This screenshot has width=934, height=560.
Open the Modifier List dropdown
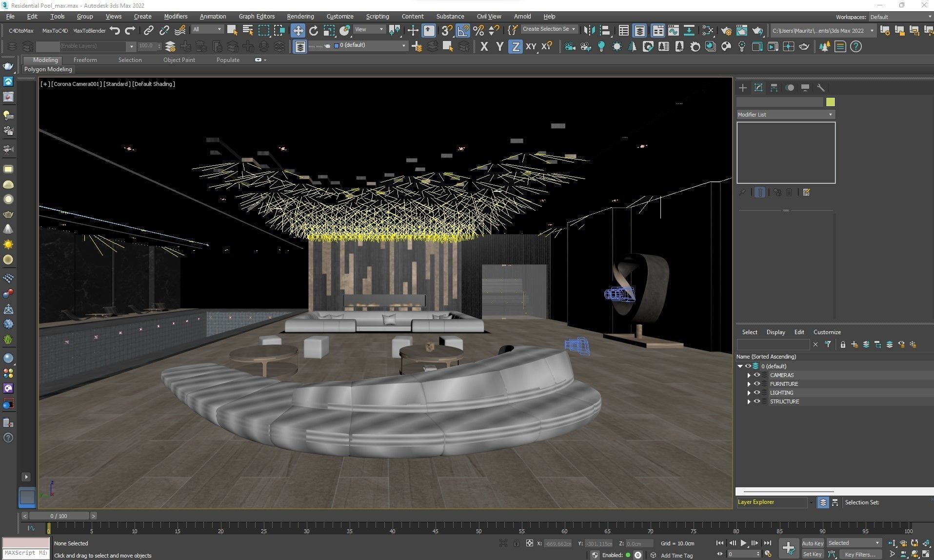[785, 115]
